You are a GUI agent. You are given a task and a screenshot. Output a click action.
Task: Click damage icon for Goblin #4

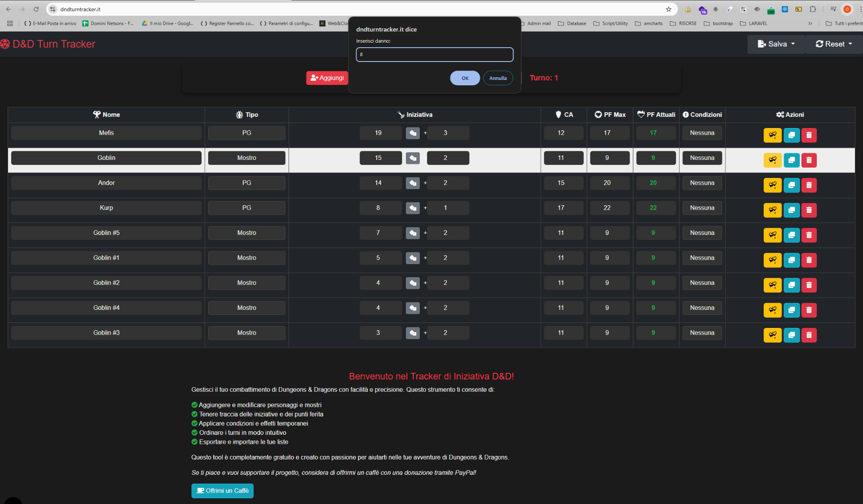(772, 310)
